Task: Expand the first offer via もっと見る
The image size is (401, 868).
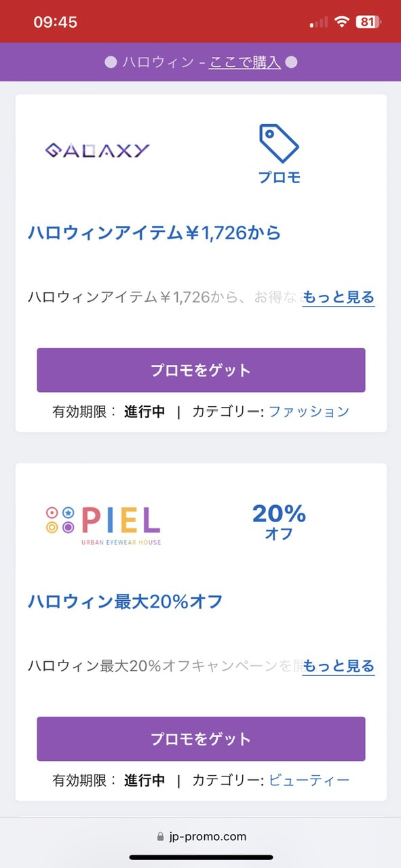Action: coord(337,297)
